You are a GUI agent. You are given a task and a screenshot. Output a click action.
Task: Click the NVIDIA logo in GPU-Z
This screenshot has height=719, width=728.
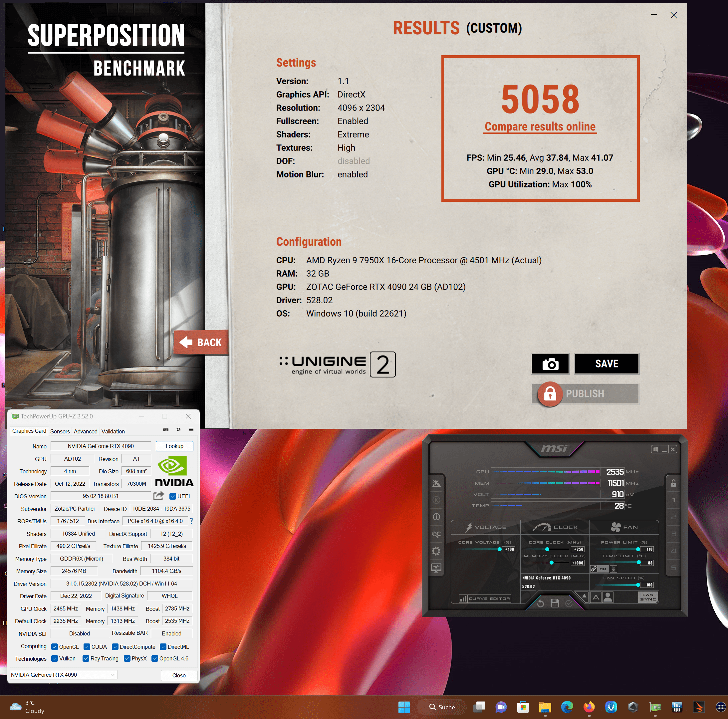point(174,471)
